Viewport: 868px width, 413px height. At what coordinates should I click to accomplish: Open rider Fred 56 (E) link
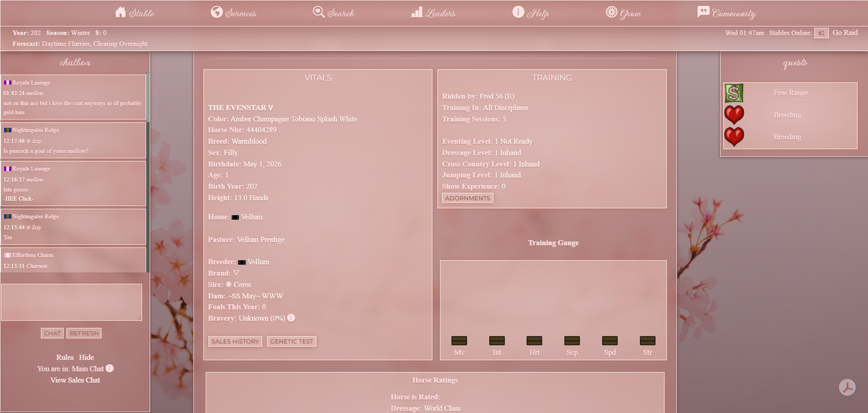pyautogui.click(x=497, y=96)
